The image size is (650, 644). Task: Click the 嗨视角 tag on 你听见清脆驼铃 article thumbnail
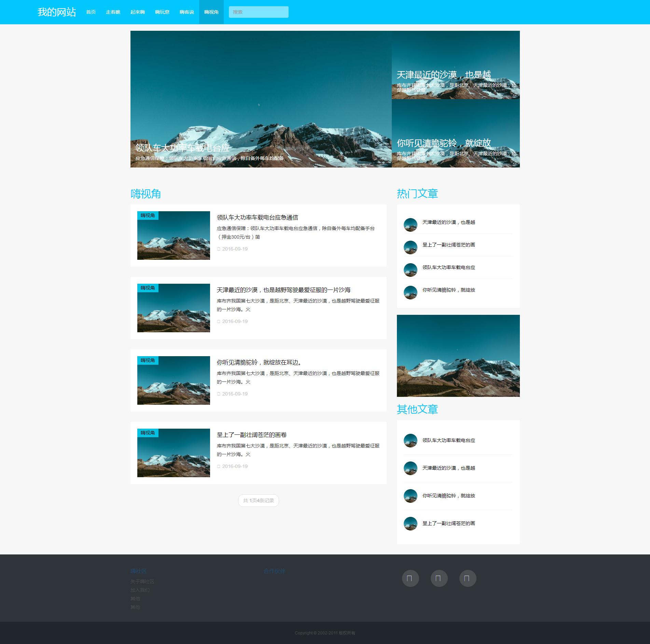click(148, 360)
